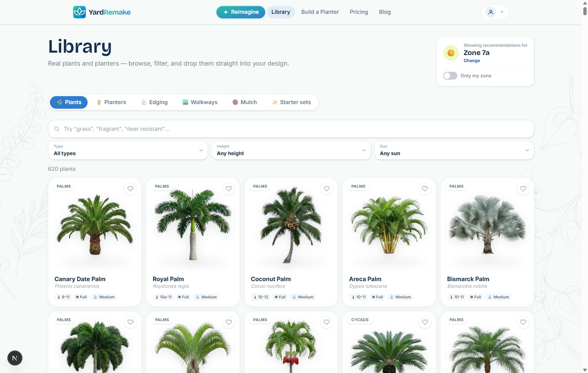Click the YardRemake logo icon
The height and width of the screenshot is (373, 588).
[x=79, y=12]
